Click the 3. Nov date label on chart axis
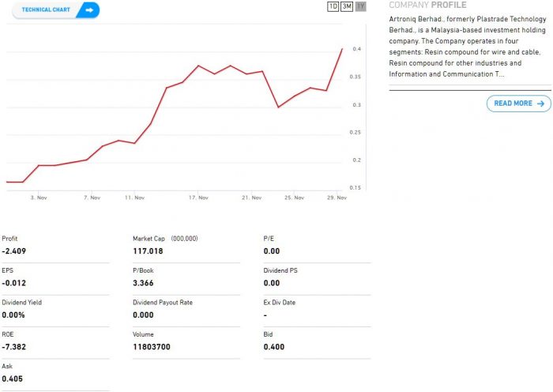This screenshot has width=553, height=392. pyautogui.click(x=38, y=198)
